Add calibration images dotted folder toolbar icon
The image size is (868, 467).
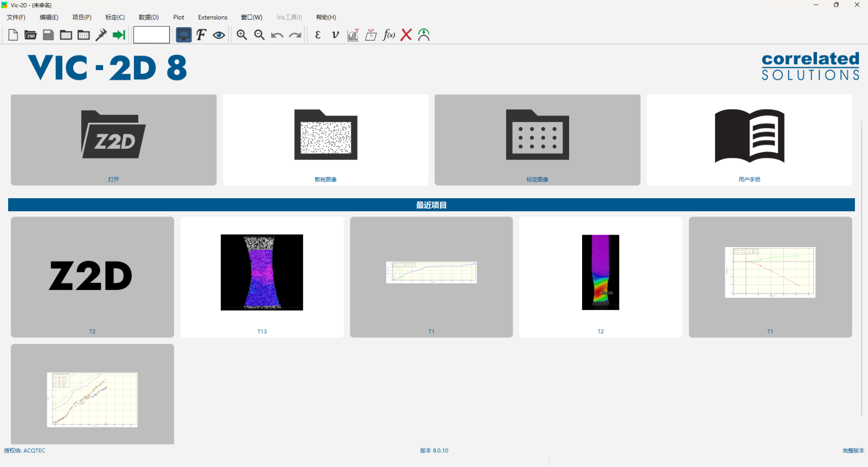84,35
